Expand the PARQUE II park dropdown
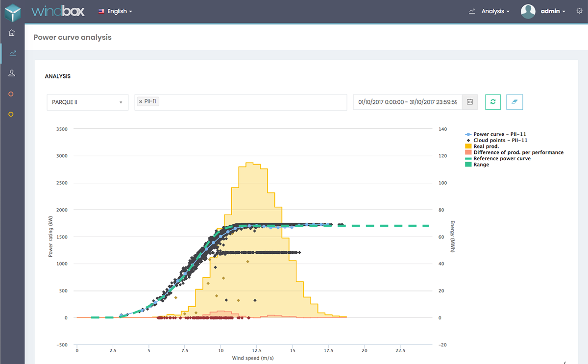This screenshot has height=364, width=588. click(87, 102)
